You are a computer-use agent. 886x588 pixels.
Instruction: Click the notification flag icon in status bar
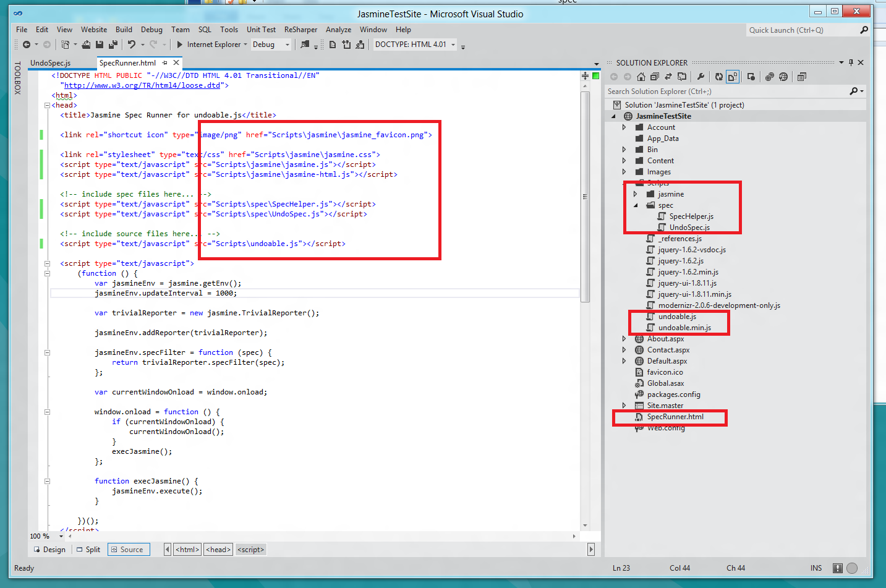[838, 568]
